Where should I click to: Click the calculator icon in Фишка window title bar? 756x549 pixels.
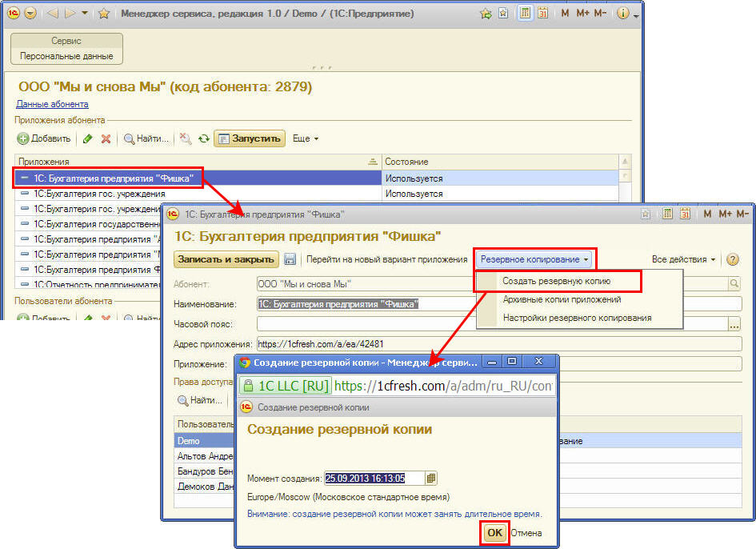point(667,214)
